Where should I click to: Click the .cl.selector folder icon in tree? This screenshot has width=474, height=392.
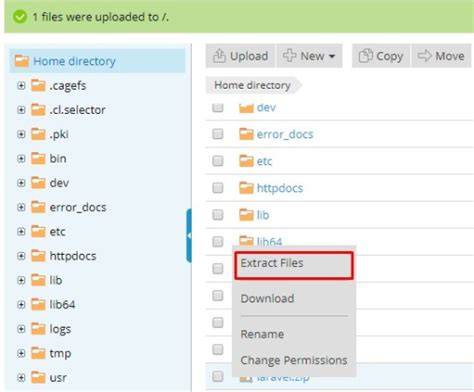click(38, 110)
